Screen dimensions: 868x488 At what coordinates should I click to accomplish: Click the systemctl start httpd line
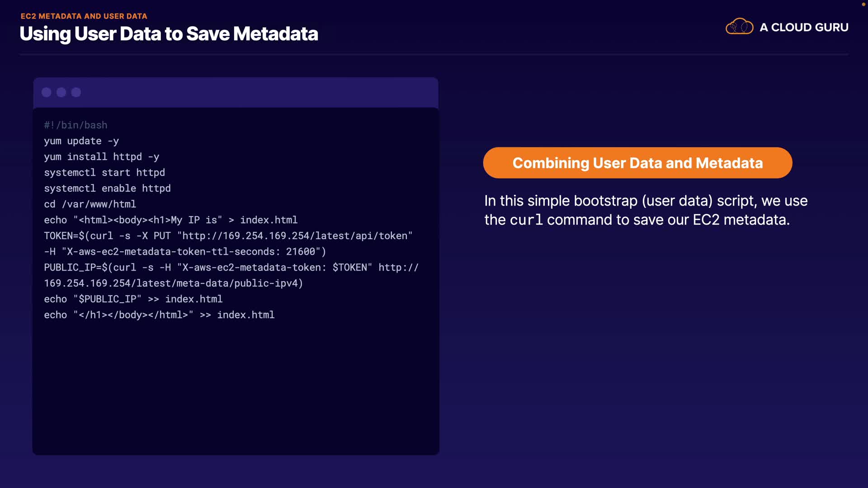pos(104,173)
